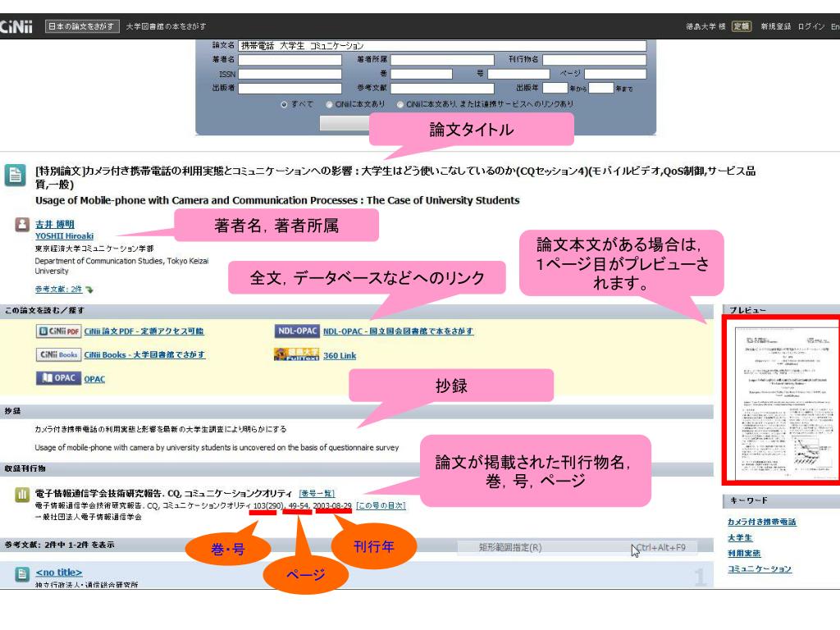840x630 pixels.
Task: Open the article document icon beside the title
Action: point(15,176)
